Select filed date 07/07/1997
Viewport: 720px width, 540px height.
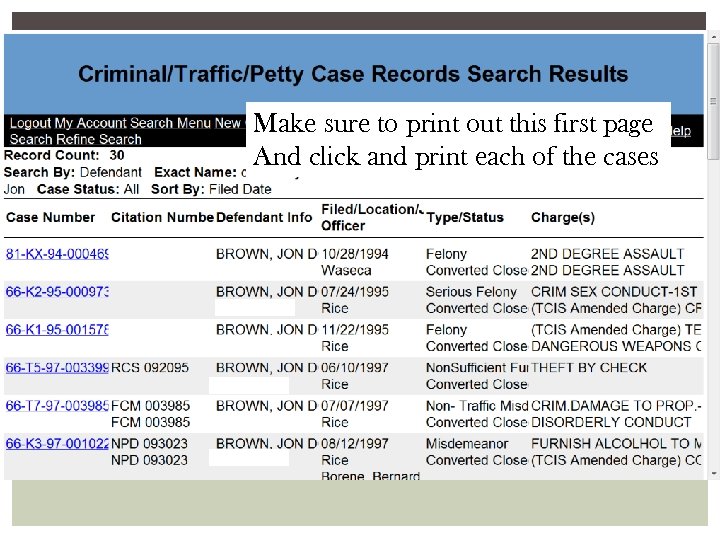(355, 406)
